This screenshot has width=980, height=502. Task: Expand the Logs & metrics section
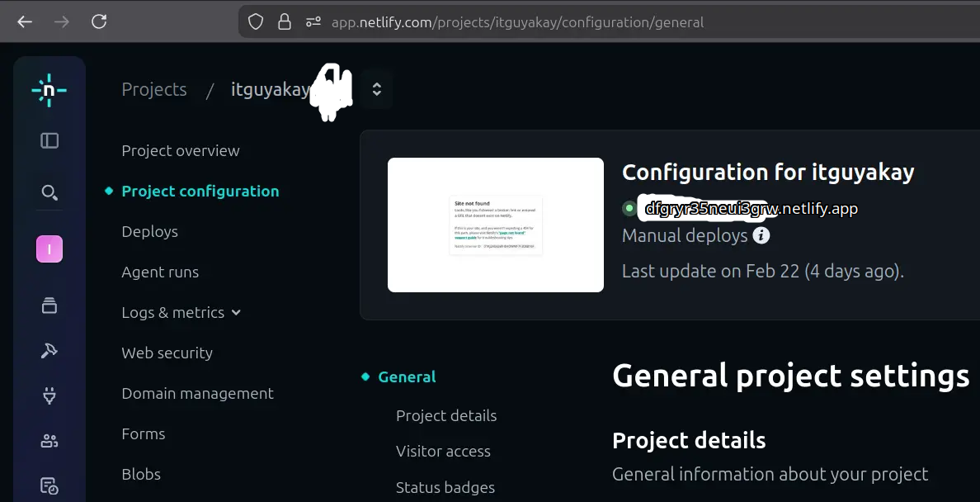181,312
